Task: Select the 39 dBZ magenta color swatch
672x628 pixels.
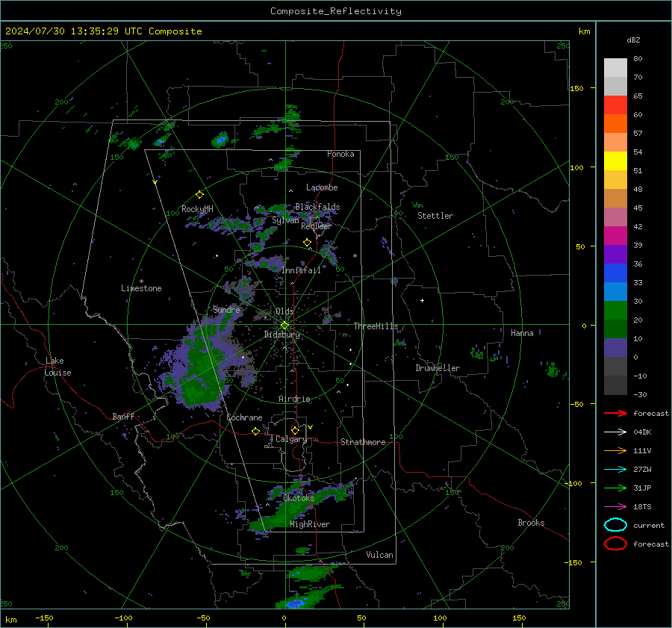Action: (615, 235)
